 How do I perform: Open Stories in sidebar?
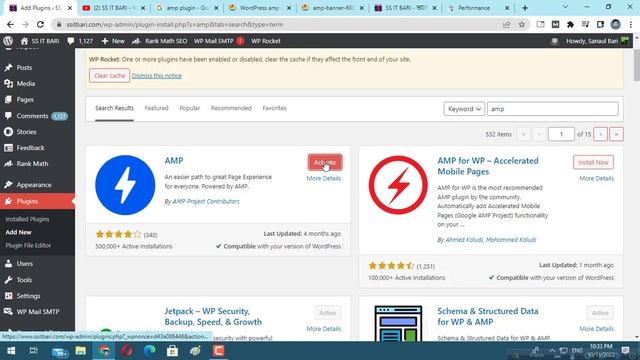[26, 132]
